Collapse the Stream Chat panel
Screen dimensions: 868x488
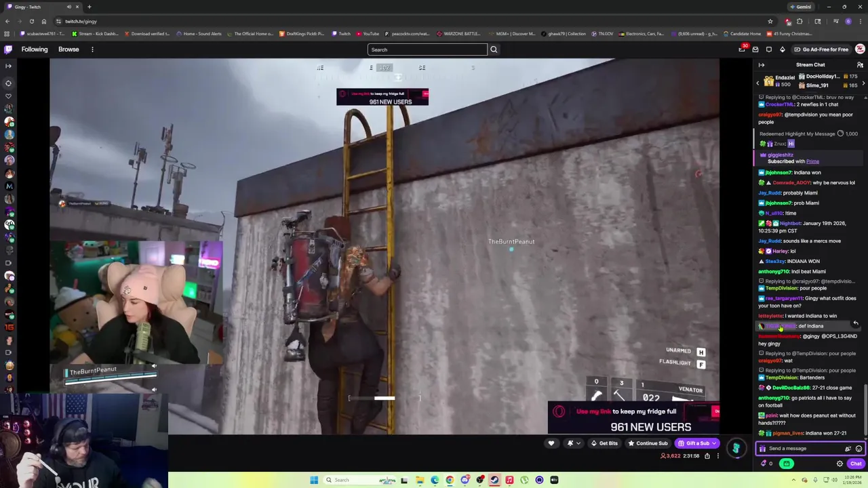762,65
